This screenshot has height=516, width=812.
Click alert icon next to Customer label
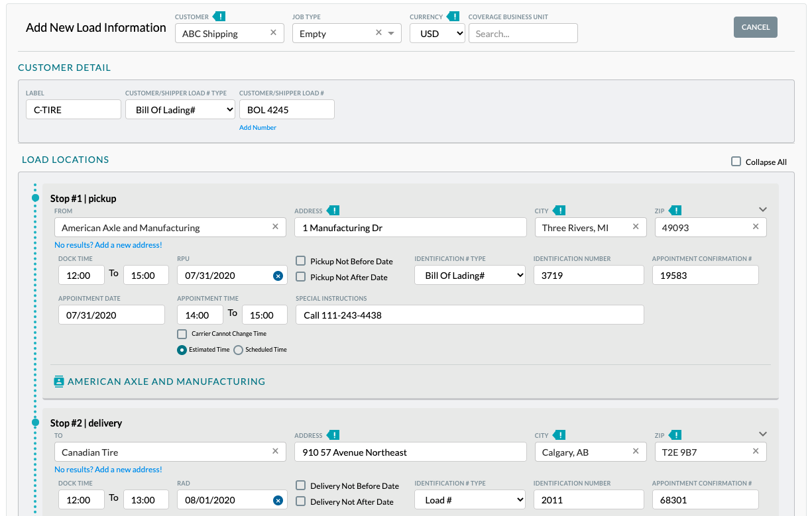(x=219, y=17)
